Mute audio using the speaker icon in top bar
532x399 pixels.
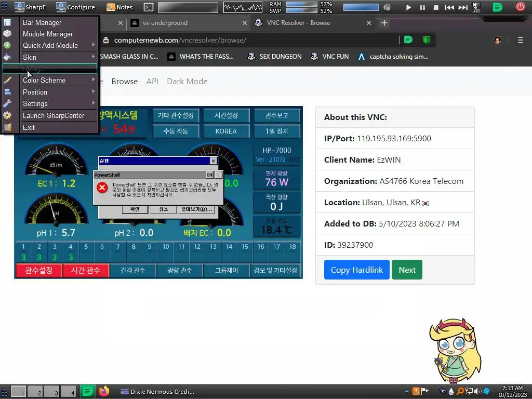pos(387,7)
